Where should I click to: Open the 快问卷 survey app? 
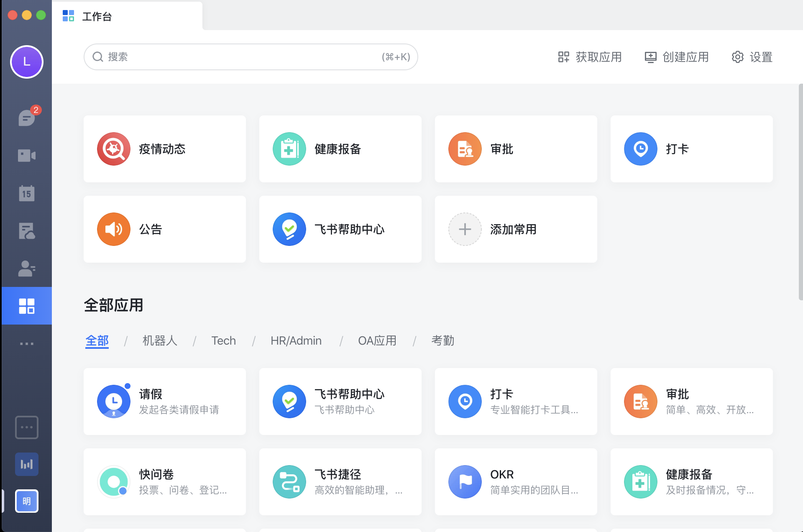[x=164, y=481]
